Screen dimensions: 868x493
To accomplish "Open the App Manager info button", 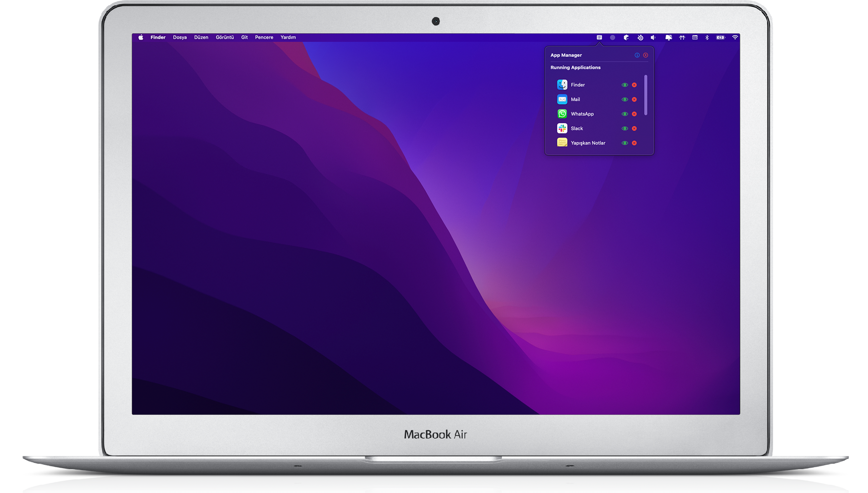I will tap(637, 55).
